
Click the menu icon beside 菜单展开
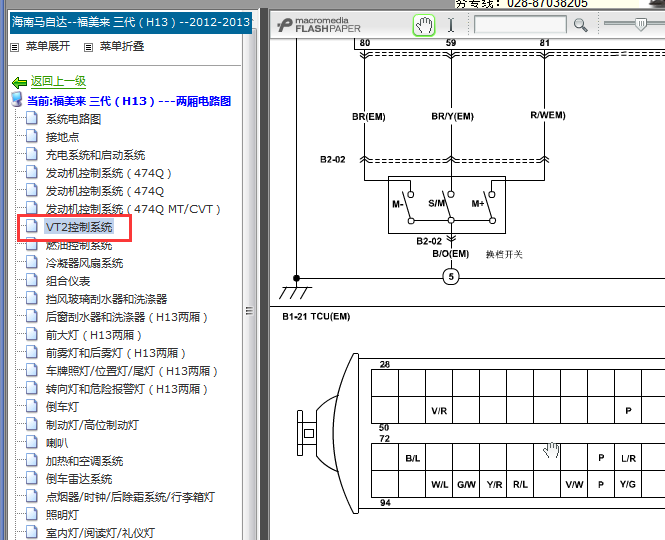(15, 47)
